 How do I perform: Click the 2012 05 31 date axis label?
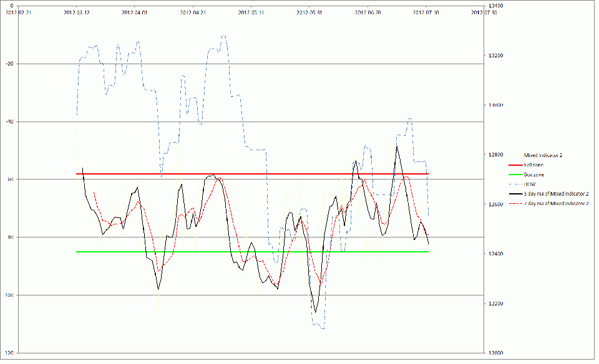309,12
